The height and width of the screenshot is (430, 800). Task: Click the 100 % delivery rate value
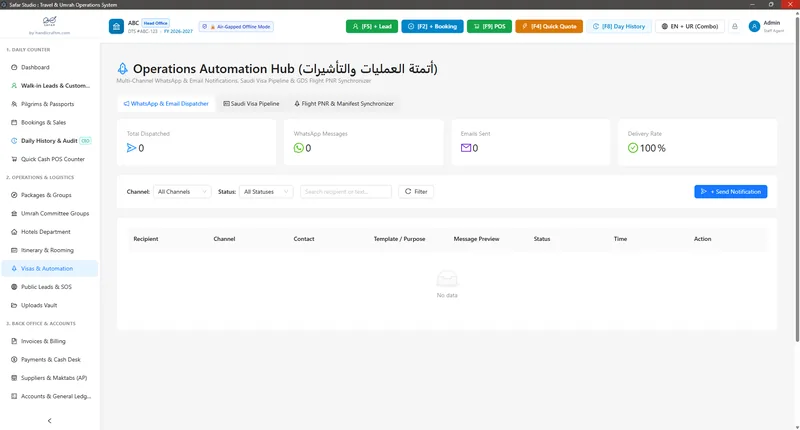pos(653,148)
